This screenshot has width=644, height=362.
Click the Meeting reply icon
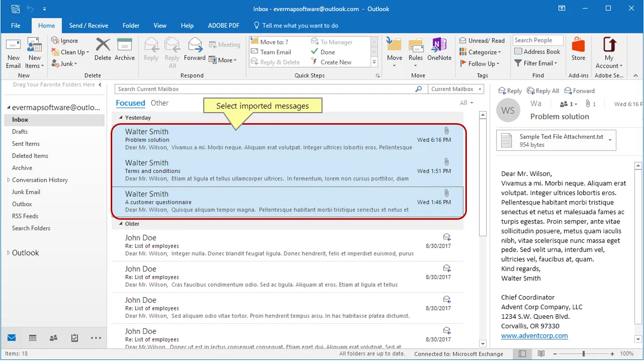click(x=213, y=45)
